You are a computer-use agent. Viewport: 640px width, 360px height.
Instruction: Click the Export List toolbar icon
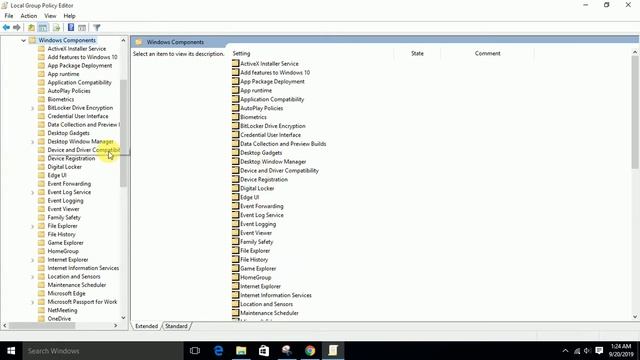tap(56, 27)
